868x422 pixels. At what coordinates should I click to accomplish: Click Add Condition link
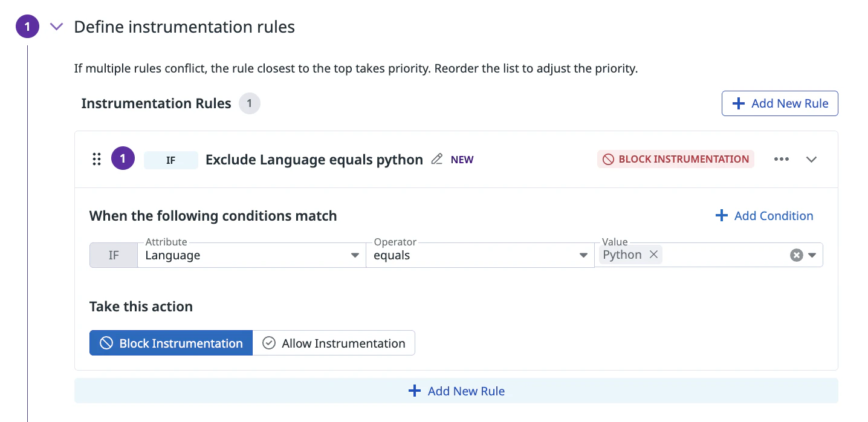pyautogui.click(x=764, y=216)
